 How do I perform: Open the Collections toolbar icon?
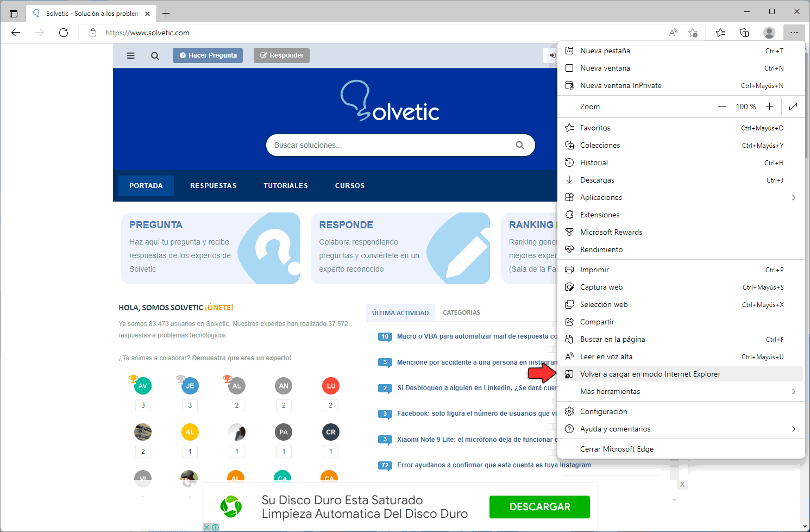[744, 33]
